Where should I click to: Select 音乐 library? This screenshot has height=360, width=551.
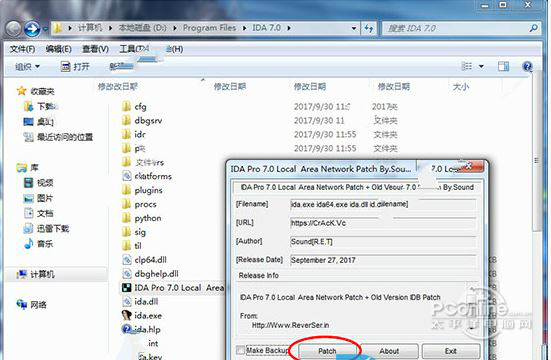point(38,244)
